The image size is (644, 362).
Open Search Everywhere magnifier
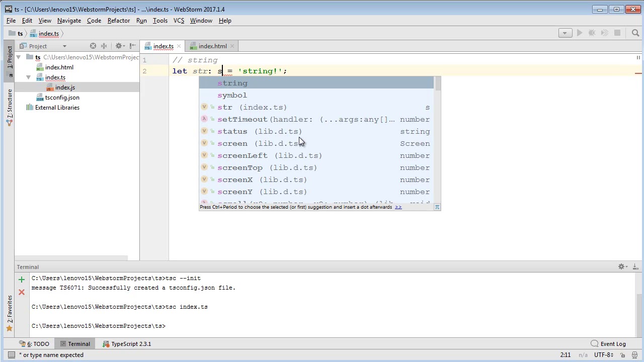click(635, 33)
